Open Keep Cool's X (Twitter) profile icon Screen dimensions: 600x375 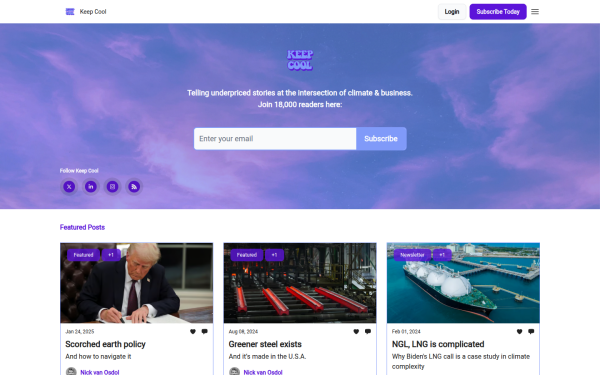pyautogui.click(x=69, y=187)
